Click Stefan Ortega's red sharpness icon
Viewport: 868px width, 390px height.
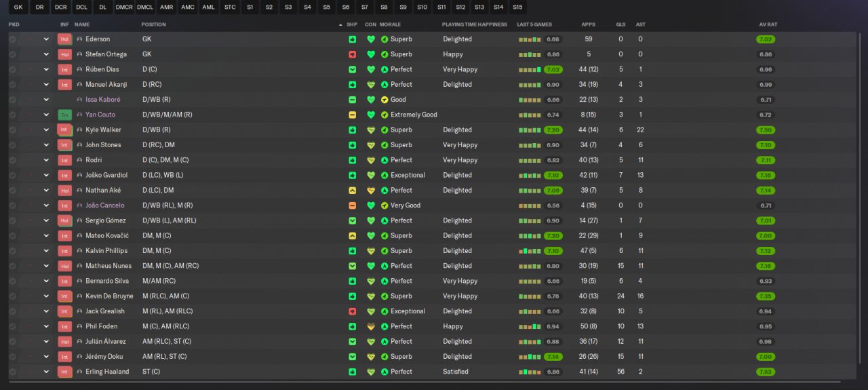tap(352, 54)
